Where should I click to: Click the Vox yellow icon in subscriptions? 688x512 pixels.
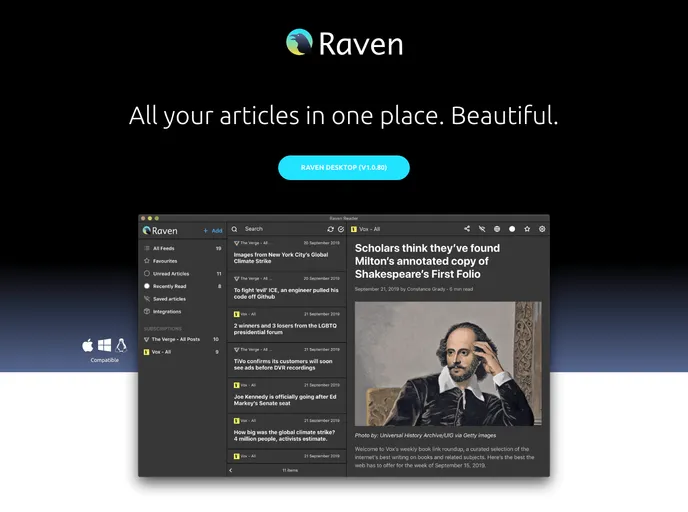(x=147, y=352)
